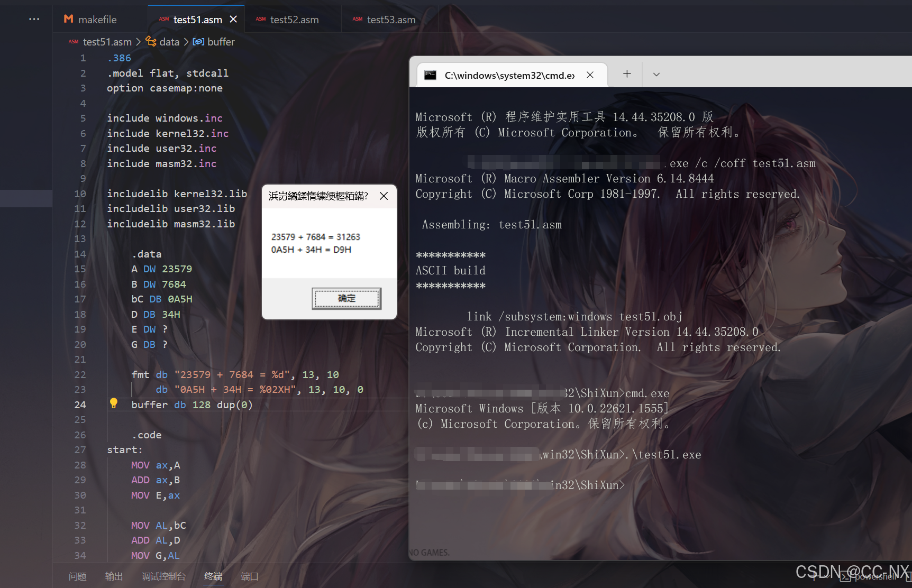Click the '.model flat, stdcall' line
This screenshot has height=588, width=912.
point(168,73)
